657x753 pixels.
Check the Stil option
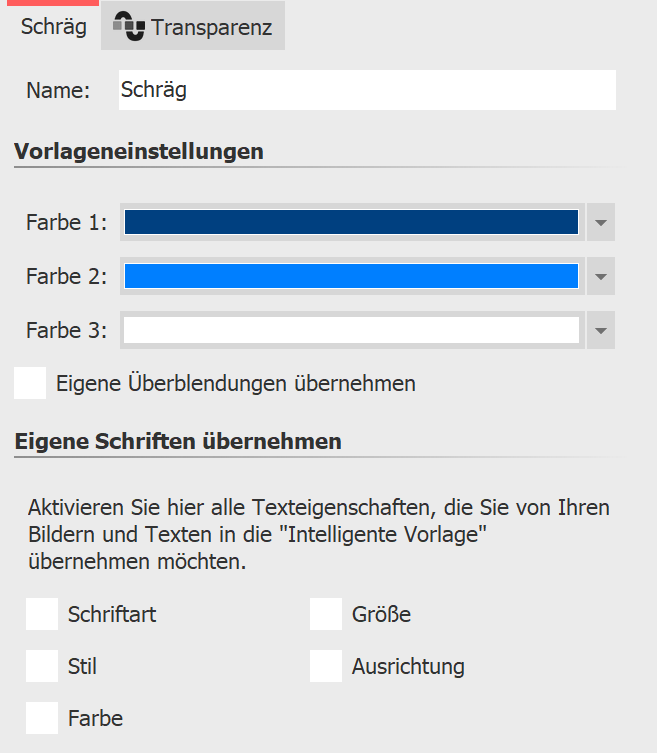click(x=42, y=666)
